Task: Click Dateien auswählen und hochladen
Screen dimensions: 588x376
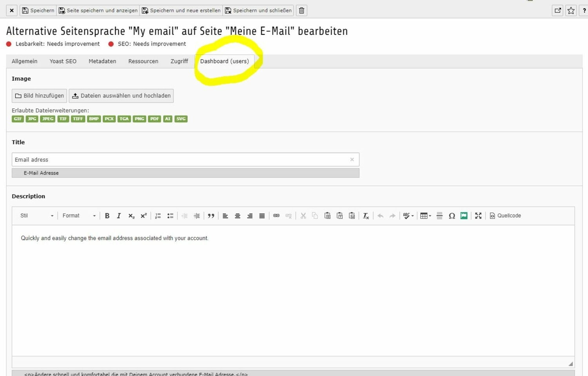Action: click(121, 96)
